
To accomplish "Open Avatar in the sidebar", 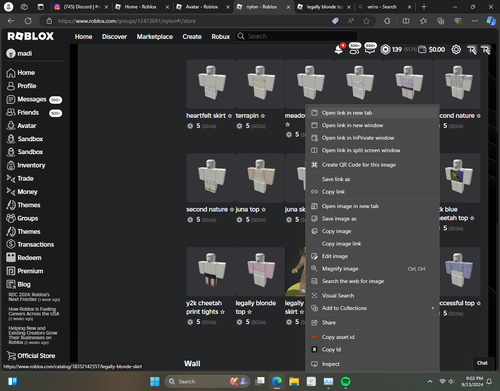I will (x=21, y=126).
